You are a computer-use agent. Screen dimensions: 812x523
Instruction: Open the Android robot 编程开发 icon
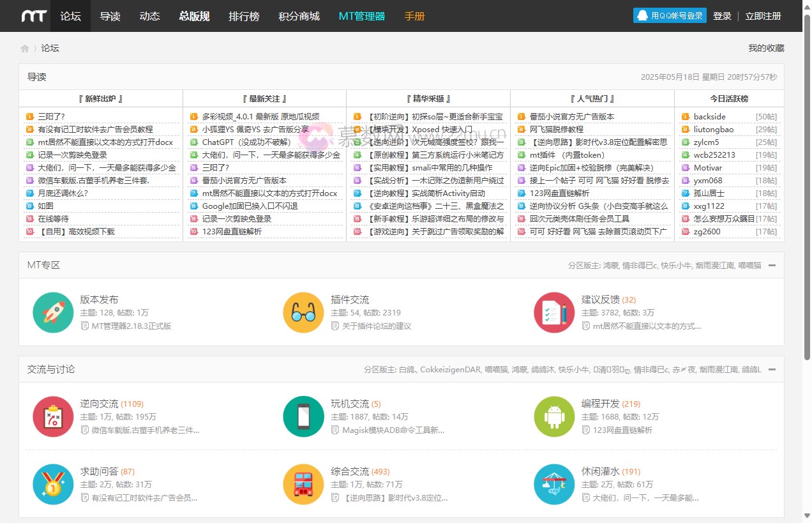point(554,416)
